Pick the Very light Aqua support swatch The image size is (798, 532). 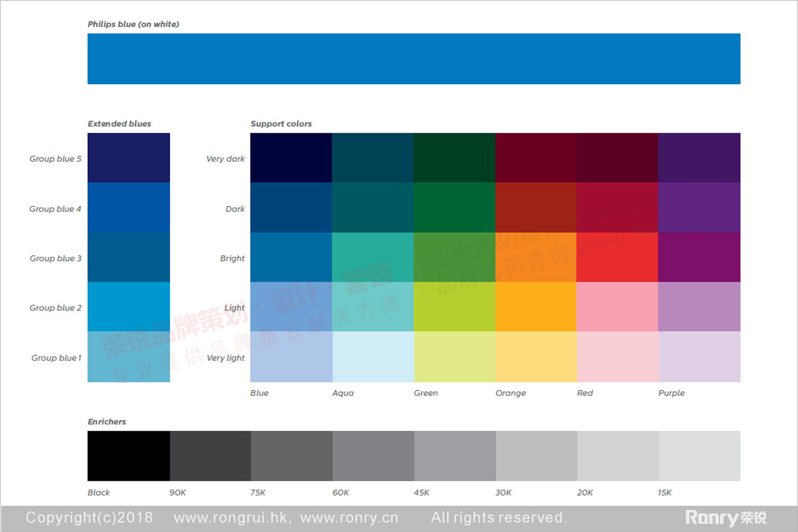[373, 357]
